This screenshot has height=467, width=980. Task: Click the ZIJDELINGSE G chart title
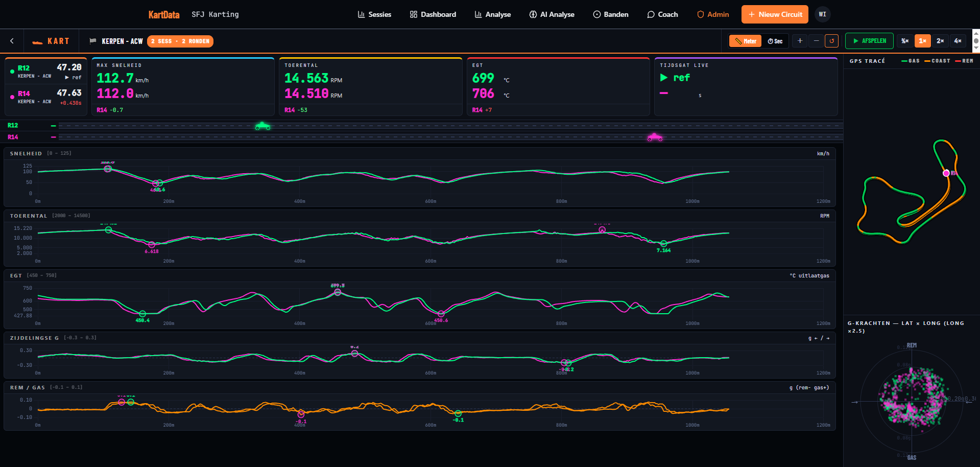point(34,338)
